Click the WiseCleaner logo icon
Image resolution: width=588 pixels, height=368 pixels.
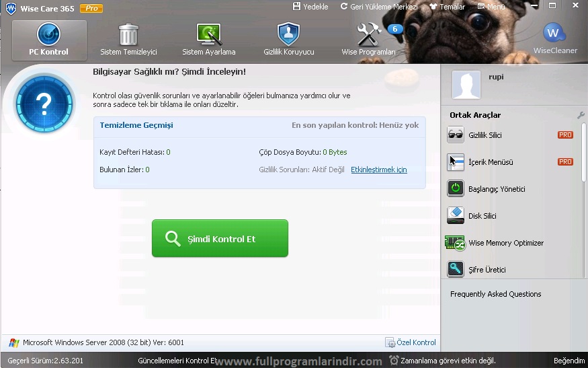click(x=554, y=33)
